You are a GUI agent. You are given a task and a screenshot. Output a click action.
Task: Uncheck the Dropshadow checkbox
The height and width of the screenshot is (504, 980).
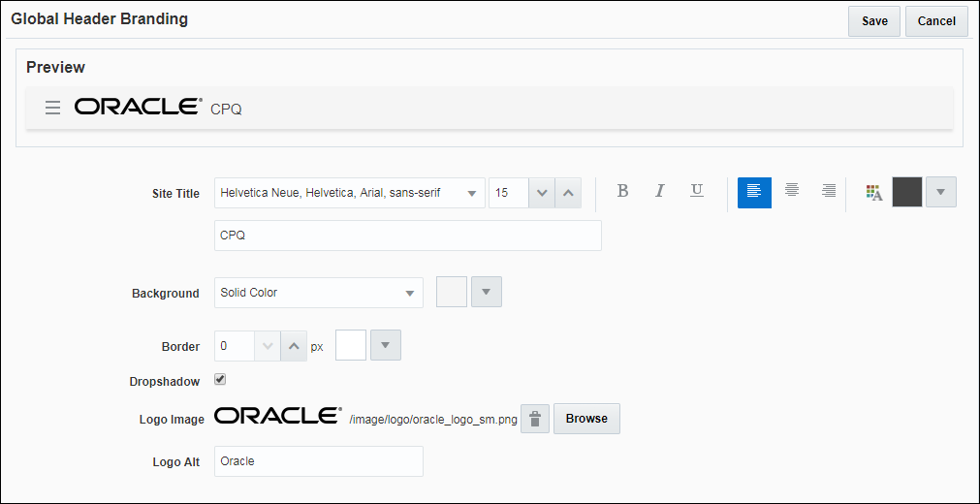click(x=220, y=379)
